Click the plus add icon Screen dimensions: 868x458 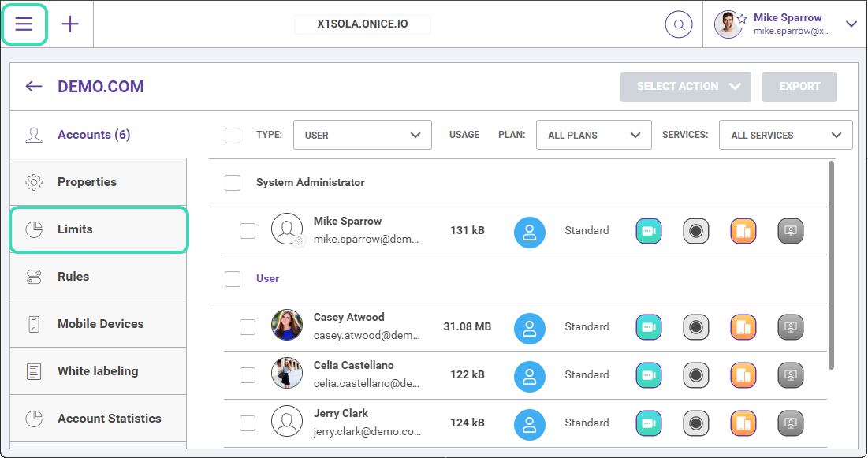(70, 24)
